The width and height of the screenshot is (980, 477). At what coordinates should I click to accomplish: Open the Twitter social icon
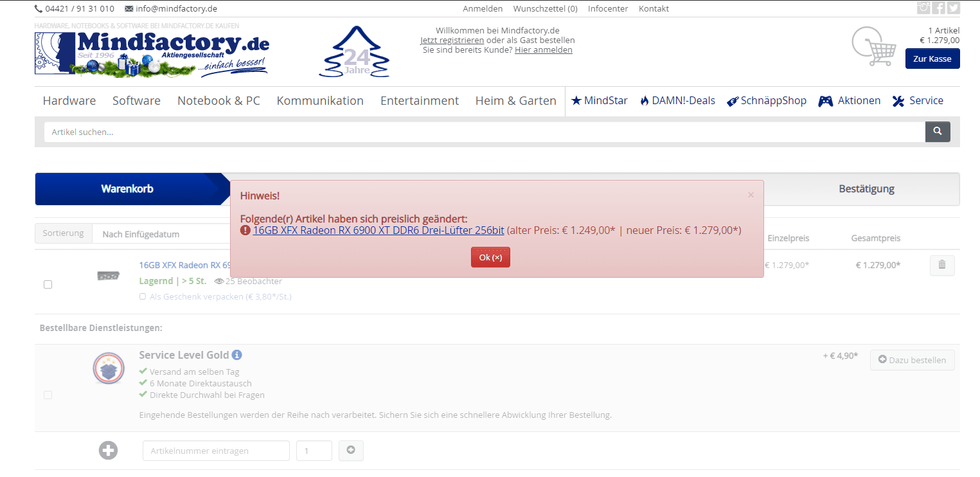point(954,8)
